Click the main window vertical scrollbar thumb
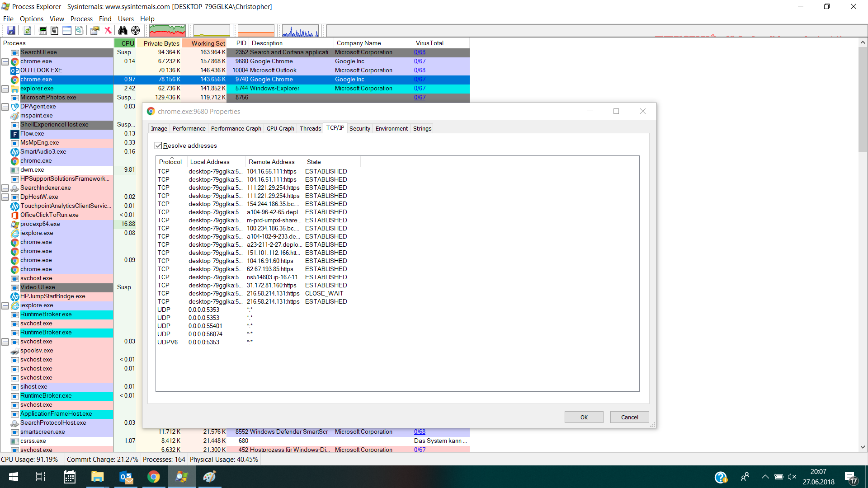The image size is (868, 488). pyautogui.click(x=863, y=99)
